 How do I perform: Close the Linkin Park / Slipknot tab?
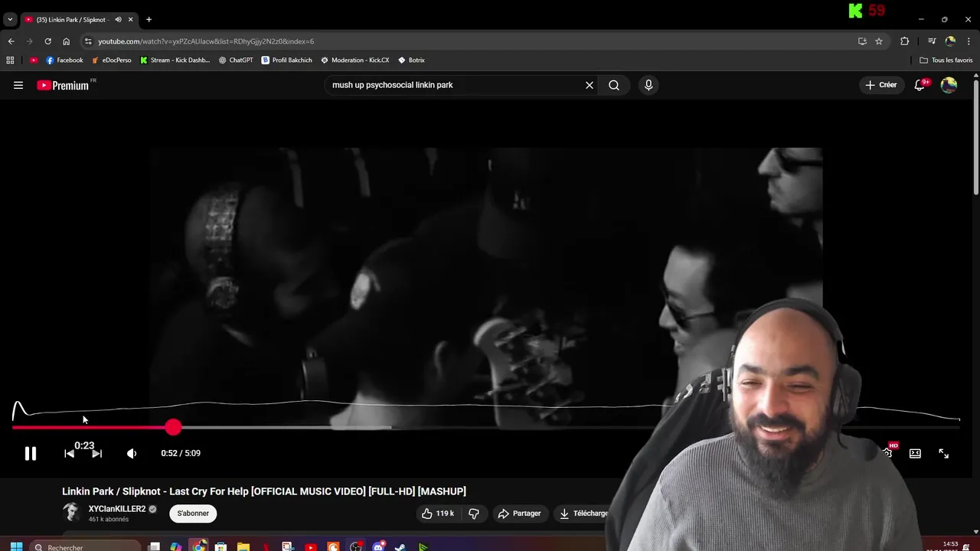[130, 19]
